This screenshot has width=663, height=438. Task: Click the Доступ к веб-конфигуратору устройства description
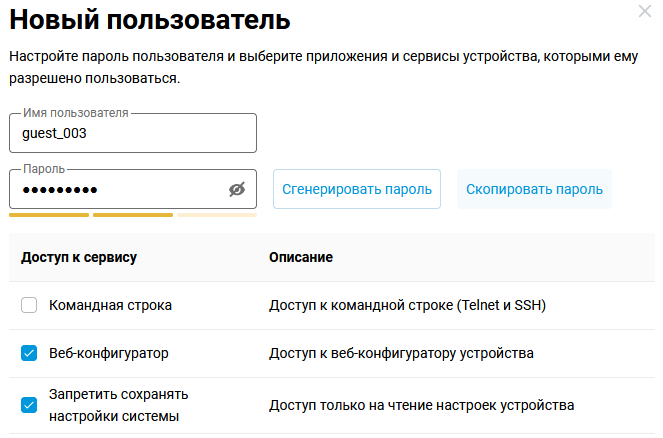(x=401, y=353)
